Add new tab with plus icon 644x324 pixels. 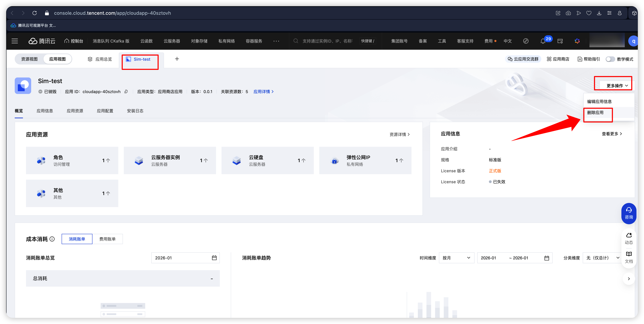tap(177, 59)
